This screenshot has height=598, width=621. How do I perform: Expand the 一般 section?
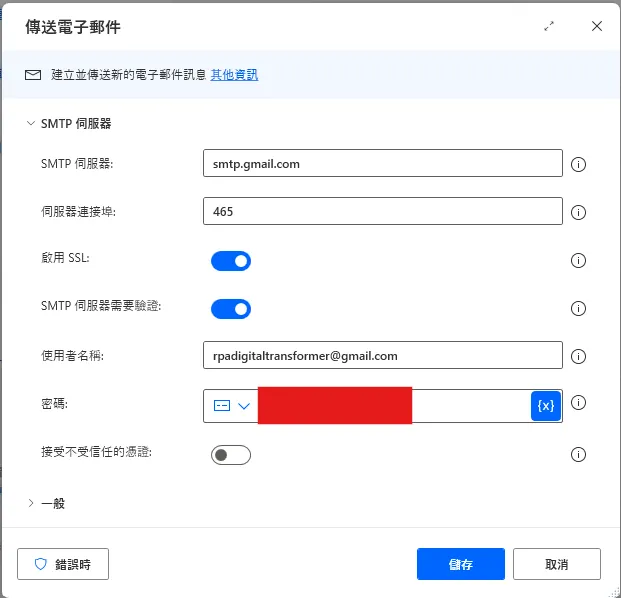(x=31, y=503)
